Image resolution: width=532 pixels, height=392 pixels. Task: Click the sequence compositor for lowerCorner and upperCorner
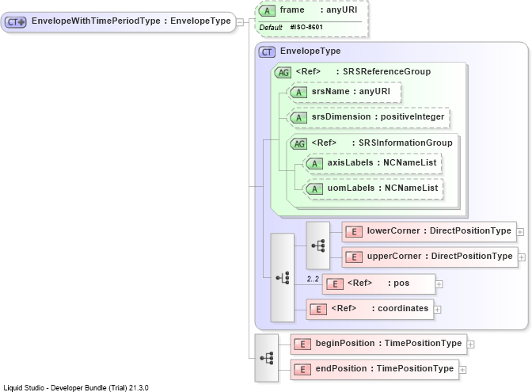[x=318, y=245]
